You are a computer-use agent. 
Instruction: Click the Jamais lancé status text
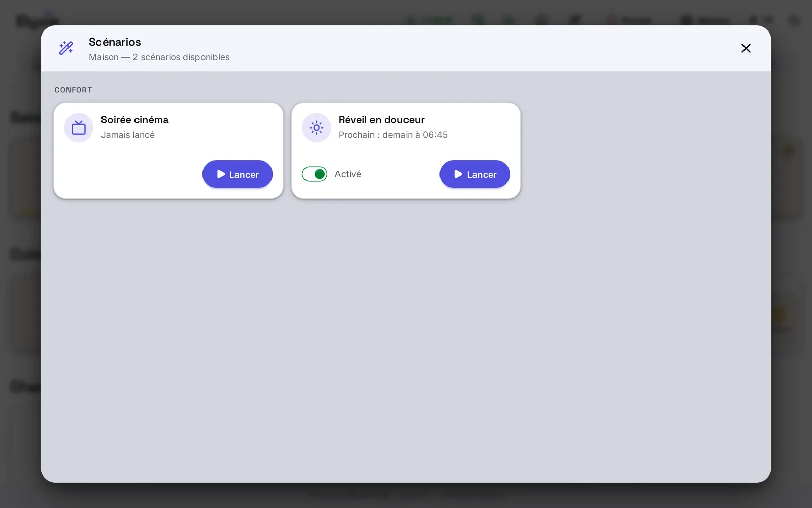[128, 135]
